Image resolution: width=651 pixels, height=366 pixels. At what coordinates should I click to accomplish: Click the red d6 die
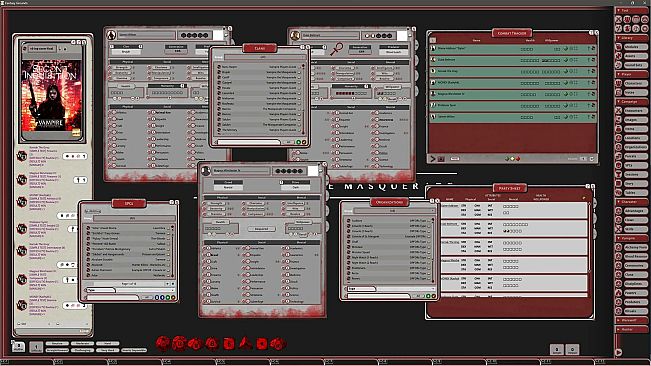pos(229,344)
